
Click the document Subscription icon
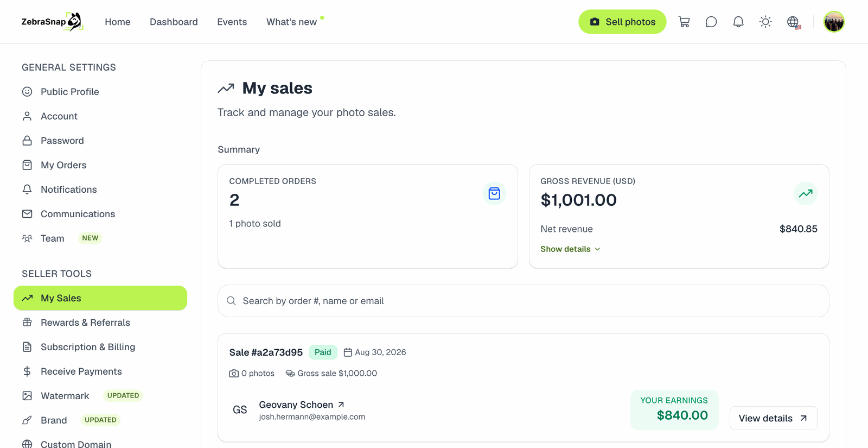pyautogui.click(x=27, y=347)
